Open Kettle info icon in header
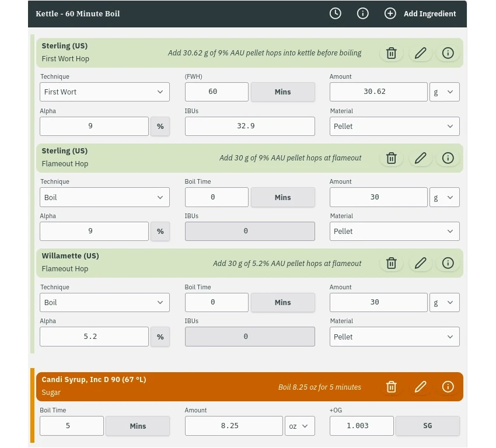This screenshot has height=448, width=496. coord(363,13)
